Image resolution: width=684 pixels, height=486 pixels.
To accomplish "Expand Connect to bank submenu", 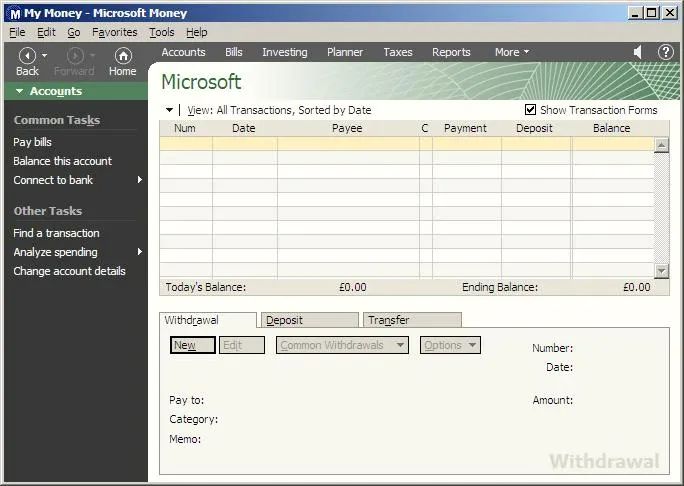I will [x=139, y=180].
